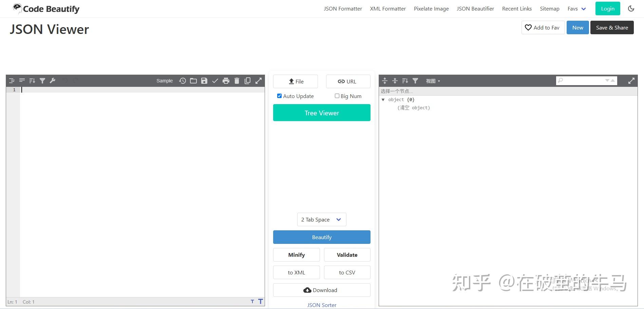Increase editor font size with large T

click(261, 301)
